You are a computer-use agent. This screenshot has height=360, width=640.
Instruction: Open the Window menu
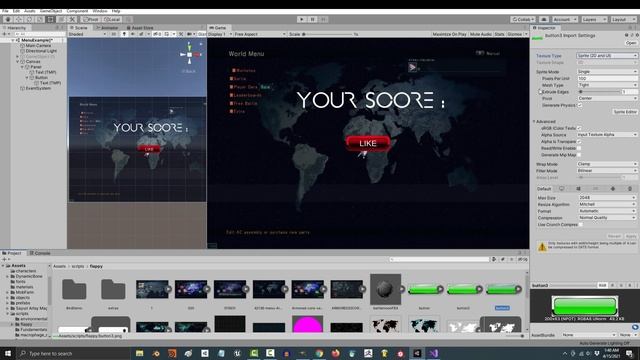(x=100, y=11)
